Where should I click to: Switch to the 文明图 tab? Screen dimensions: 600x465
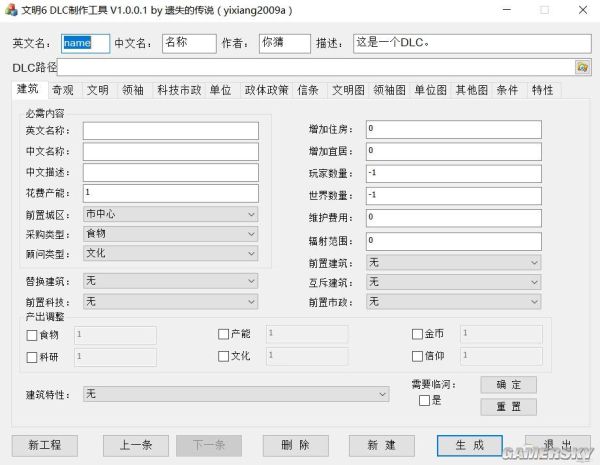(x=348, y=90)
